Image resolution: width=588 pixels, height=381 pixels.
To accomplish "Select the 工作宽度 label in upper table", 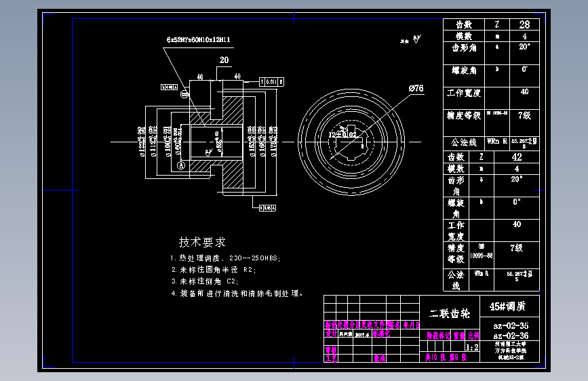I will (463, 93).
